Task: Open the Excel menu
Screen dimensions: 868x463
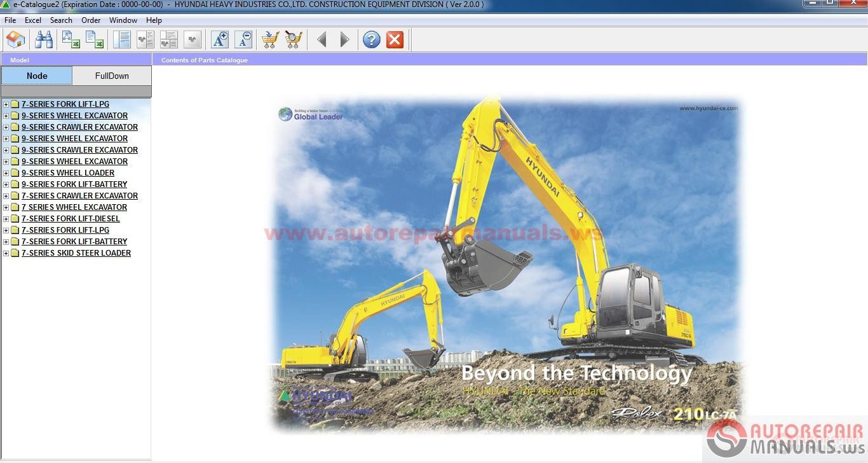Action: pyautogui.click(x=33, y=20)
